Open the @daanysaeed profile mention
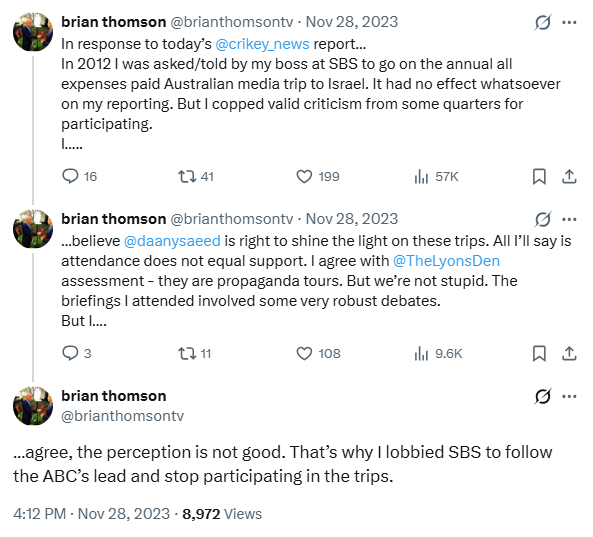The height and width of the screenshot is (537, 593). click(x=172, y=241)
